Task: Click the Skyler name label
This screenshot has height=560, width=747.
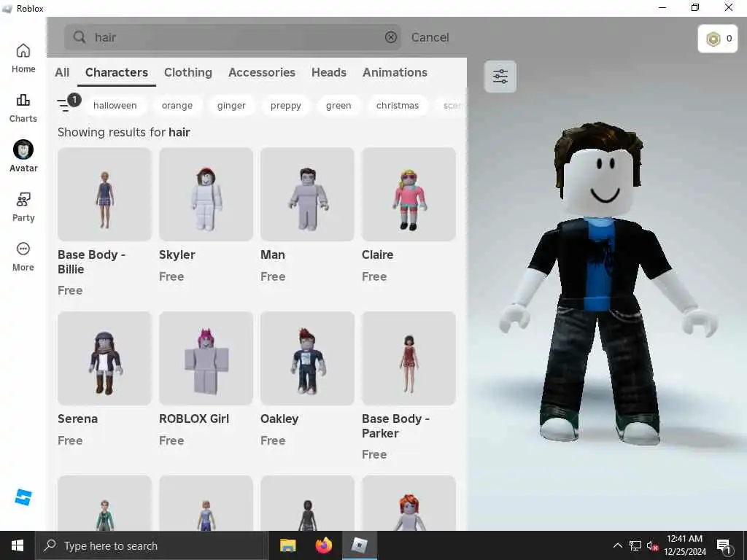Action: tap(177, 254)
